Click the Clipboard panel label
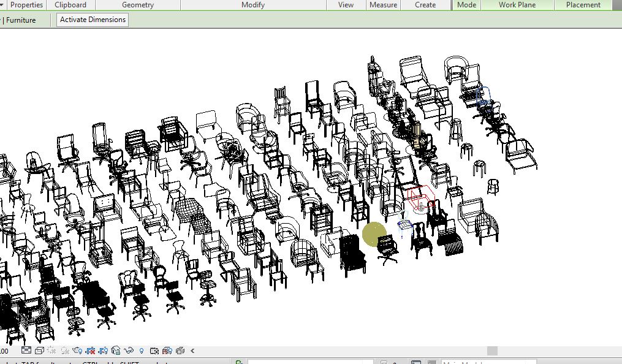Viewport: 622px width, 364px height. pyautogui.click(x=70, y=5)
